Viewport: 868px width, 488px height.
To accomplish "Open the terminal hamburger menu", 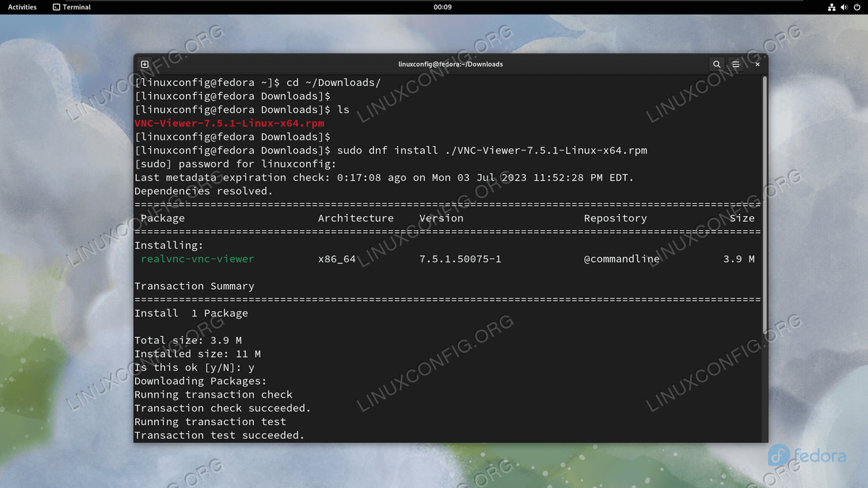I will (736, 64).
